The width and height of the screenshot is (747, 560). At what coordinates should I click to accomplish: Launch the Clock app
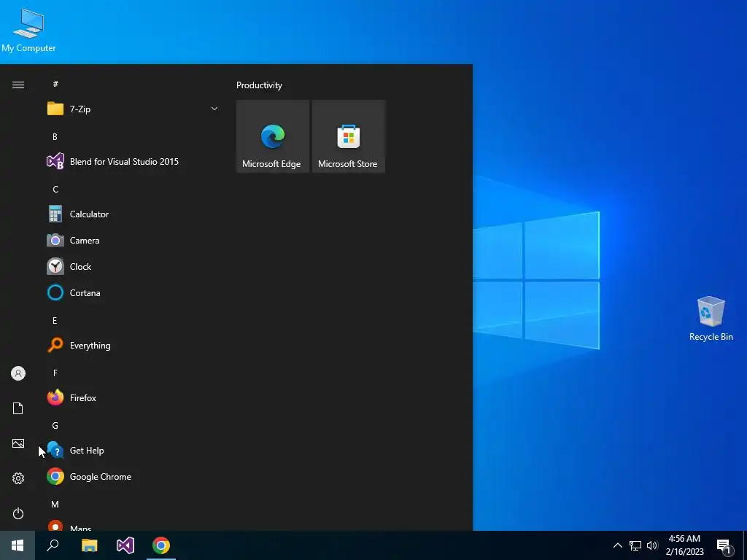click(133, 266)
